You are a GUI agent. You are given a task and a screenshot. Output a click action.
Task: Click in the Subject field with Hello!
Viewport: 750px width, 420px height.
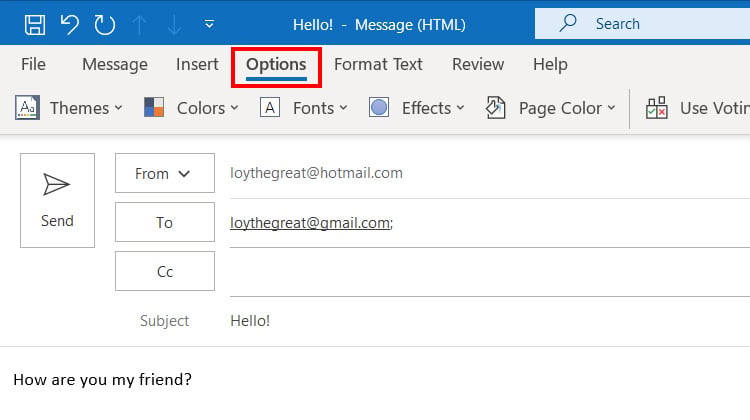pyautogui.click(x=490, y=321)
